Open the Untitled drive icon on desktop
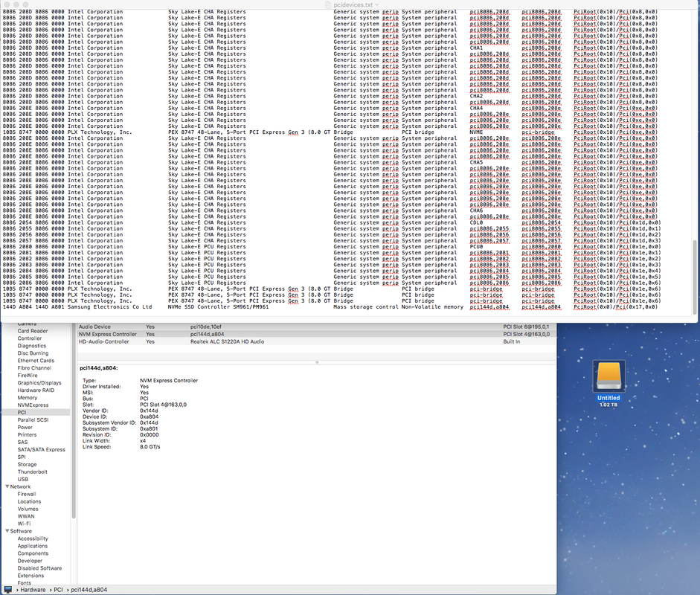The width and height of the screenshot is (700, 595). pyautogui.click(x=609, y=376)
